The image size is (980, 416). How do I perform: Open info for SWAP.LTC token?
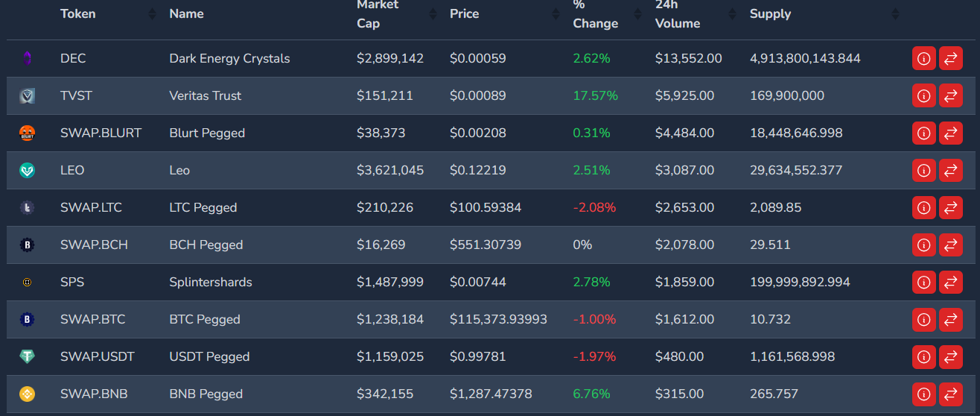(x=923, y=207)
